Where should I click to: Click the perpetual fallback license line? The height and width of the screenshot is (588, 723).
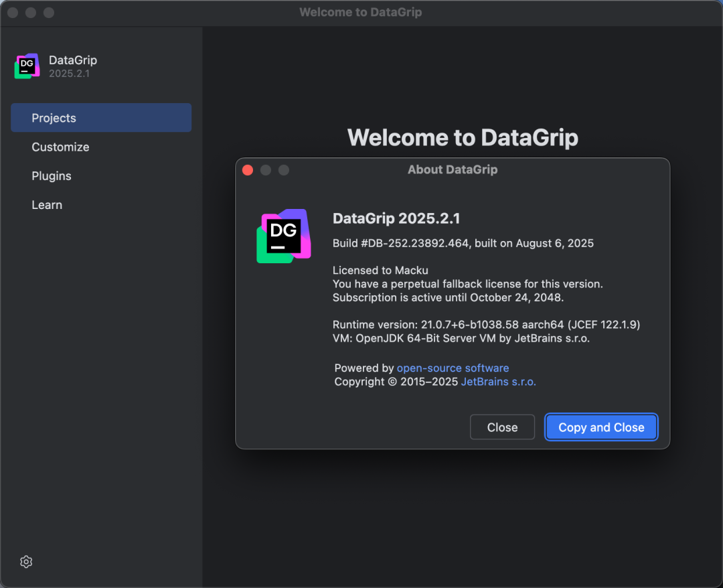(467, 284)
